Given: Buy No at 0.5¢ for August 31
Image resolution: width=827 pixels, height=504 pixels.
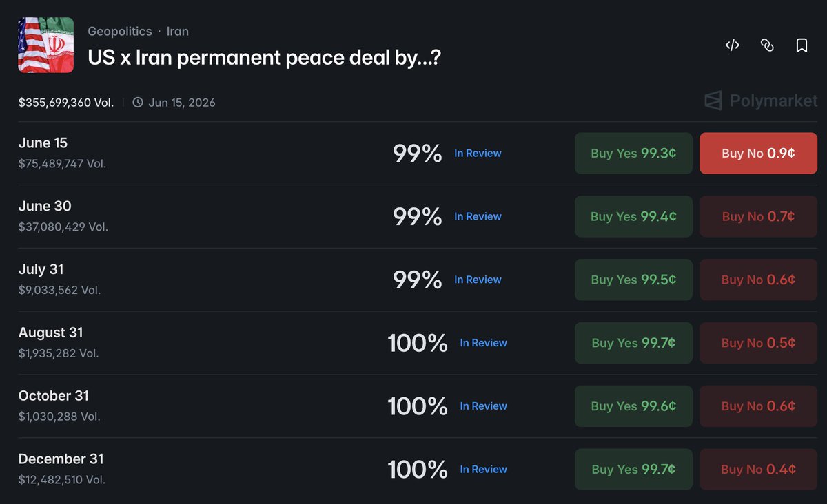Looking at the screenshot, I should [758, 343].
